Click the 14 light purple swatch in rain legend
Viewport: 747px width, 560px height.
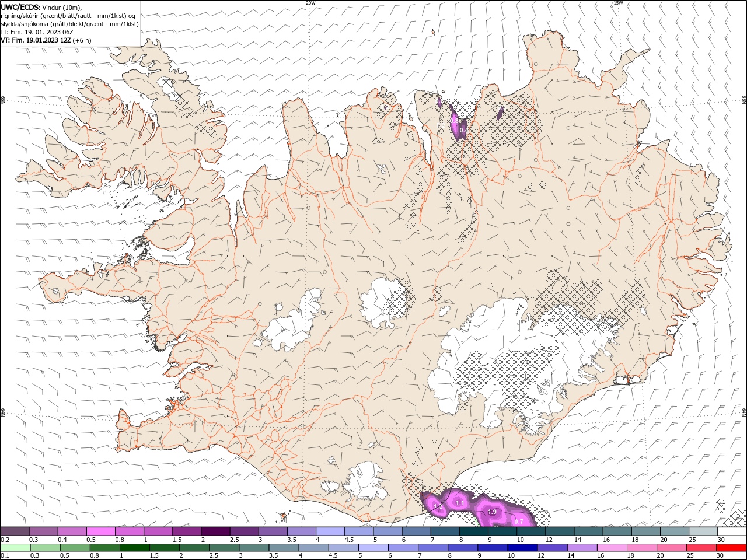click(x=582, y=548)
